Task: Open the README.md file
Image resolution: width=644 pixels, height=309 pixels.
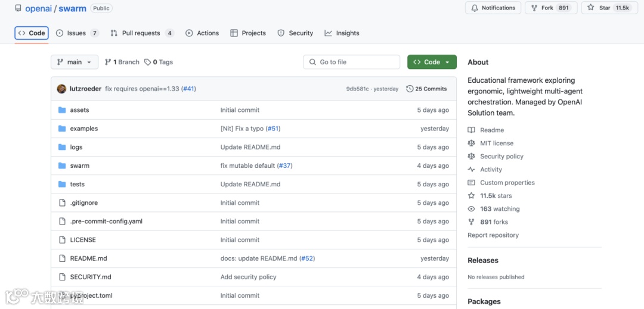Action: [x=88, y=258]
